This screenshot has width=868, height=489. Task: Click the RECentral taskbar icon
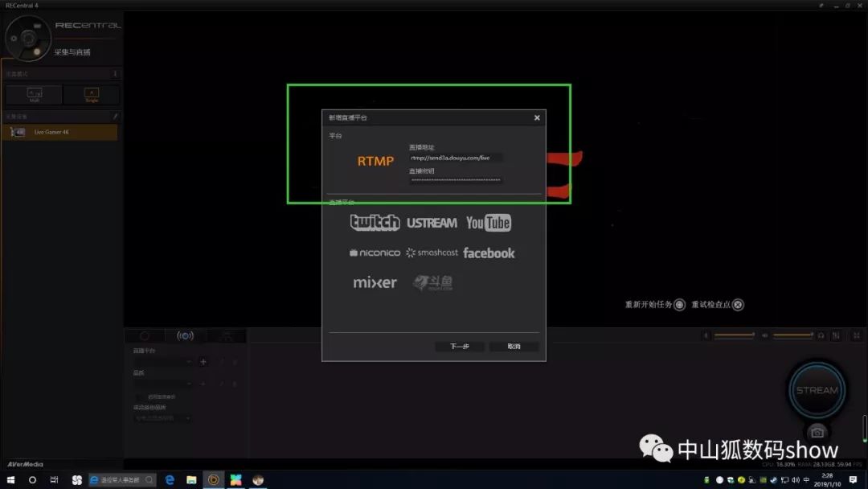click(x=213, y=479)
